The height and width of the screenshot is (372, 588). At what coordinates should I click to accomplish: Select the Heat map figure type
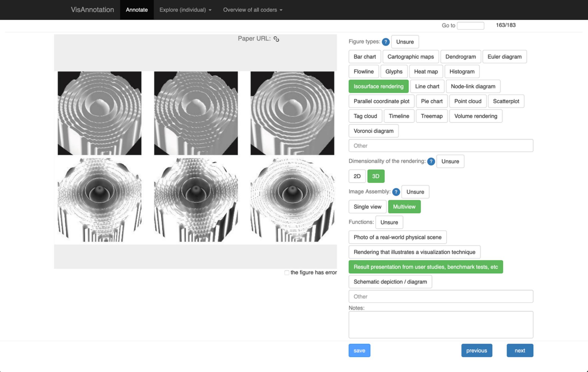click(426, 71)
